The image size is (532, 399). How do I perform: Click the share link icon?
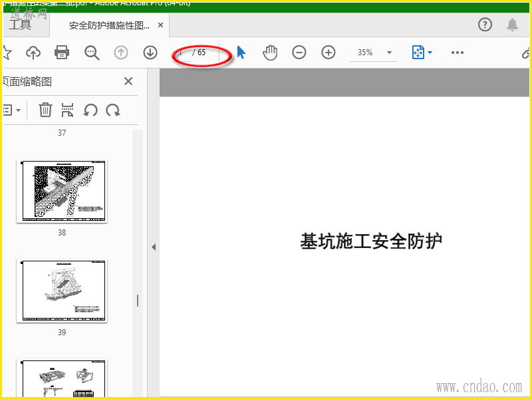[x=526, y=53]
